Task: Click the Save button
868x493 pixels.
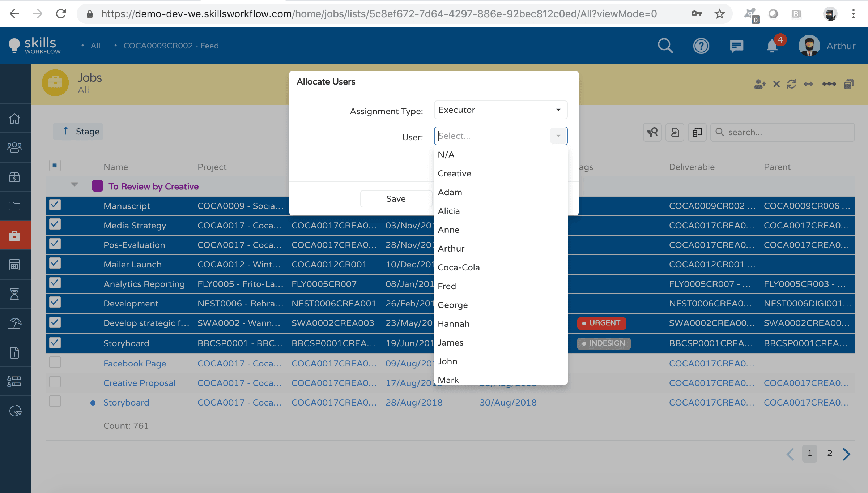Action: (x=396, y=199)
